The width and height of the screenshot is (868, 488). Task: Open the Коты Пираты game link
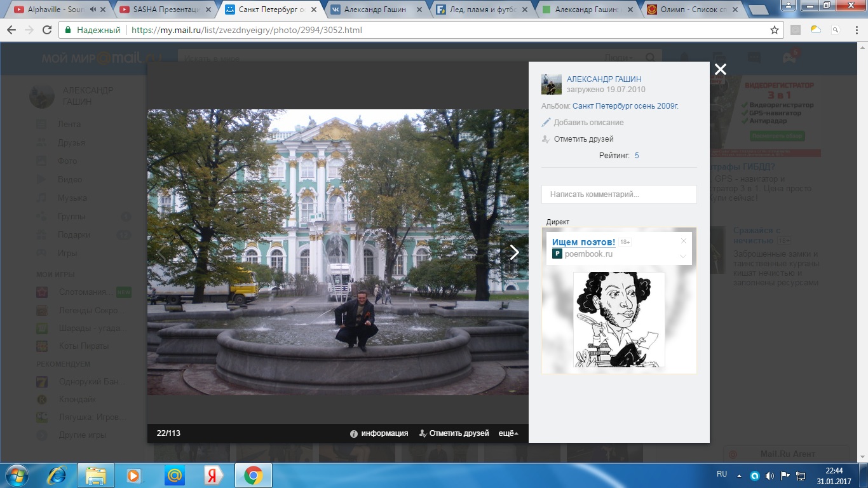tap(84, 346)
